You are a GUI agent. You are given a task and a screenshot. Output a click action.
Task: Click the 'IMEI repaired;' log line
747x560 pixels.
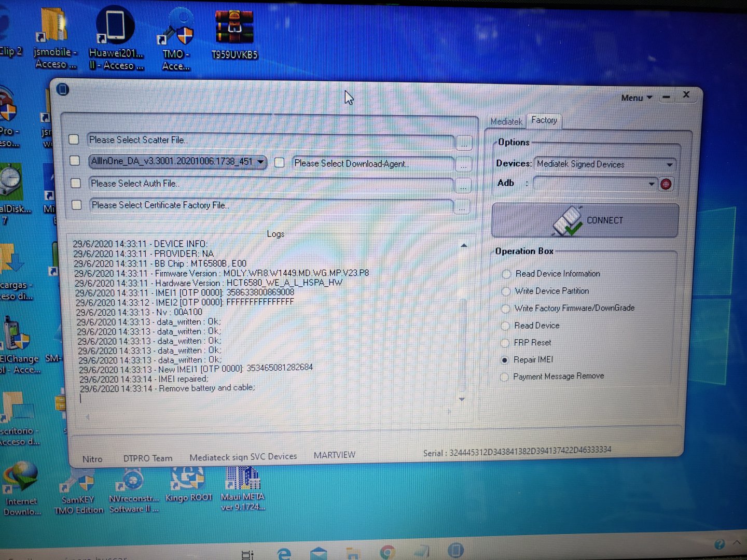(x=144, y=379)
